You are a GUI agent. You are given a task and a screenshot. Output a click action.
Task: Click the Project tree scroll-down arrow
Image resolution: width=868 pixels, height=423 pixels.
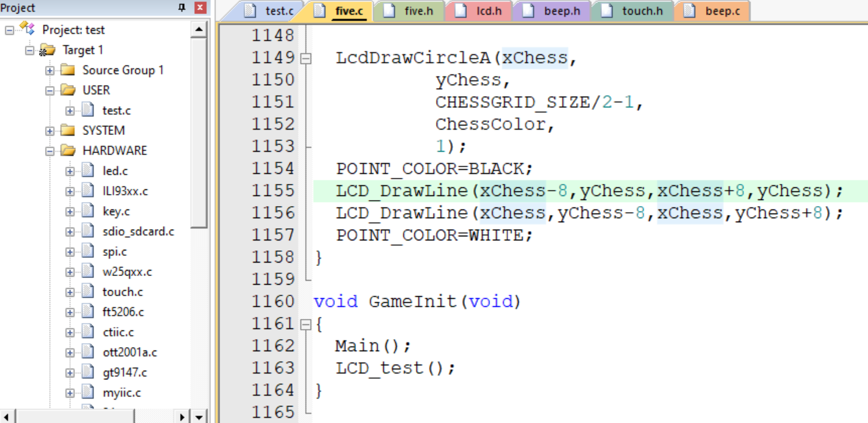200,416
